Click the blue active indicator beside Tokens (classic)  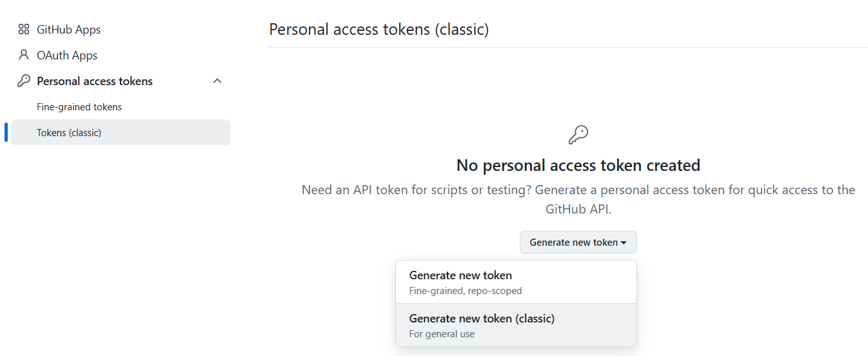(x=6, y=132)
